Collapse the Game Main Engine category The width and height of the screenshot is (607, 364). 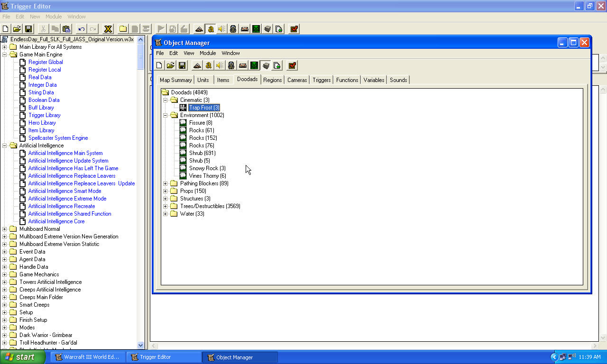tap(5, 55)
